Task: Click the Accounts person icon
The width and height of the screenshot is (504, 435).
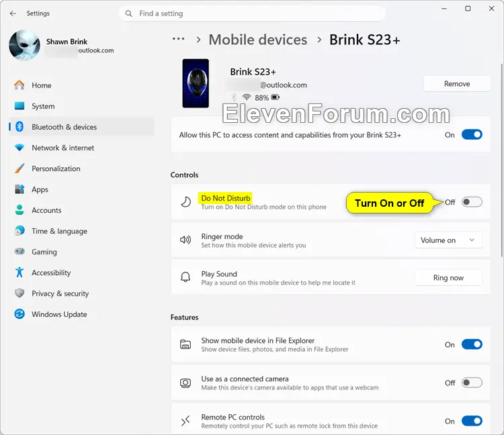Action: (19, 210)
